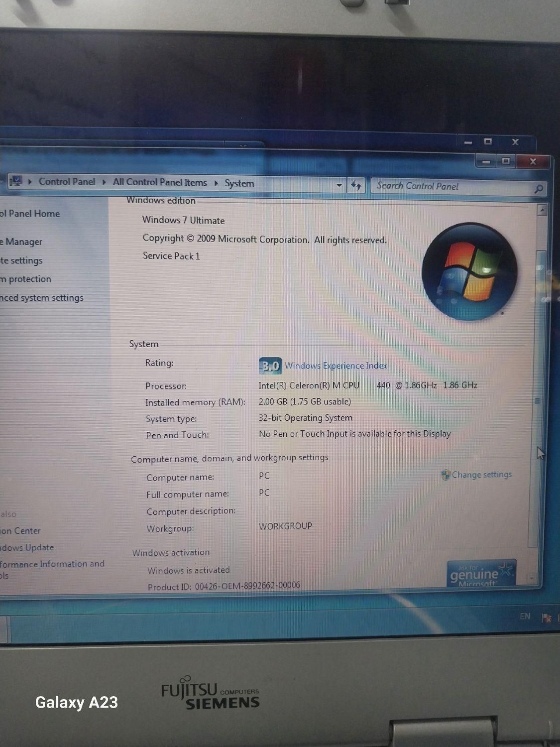The width and height of the screenshot is (560, 747).
Task: Click the '32-bit Operating System' value
Action: coord(306,418)
